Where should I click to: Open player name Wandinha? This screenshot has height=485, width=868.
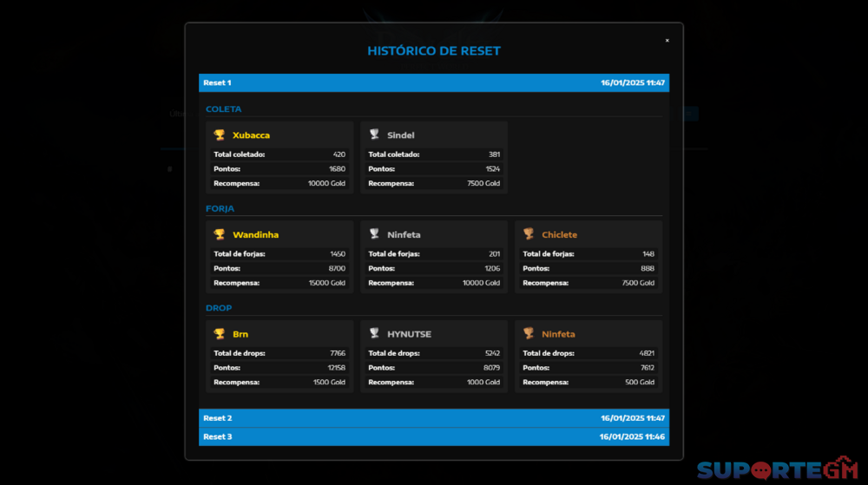pyautogui.click(x=255, y=235)
